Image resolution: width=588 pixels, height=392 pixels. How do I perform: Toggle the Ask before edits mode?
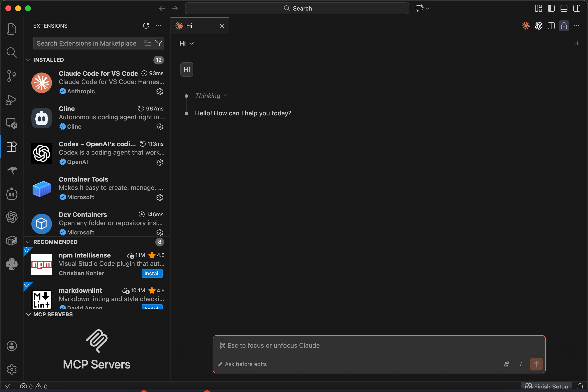(x=243, y=364)
